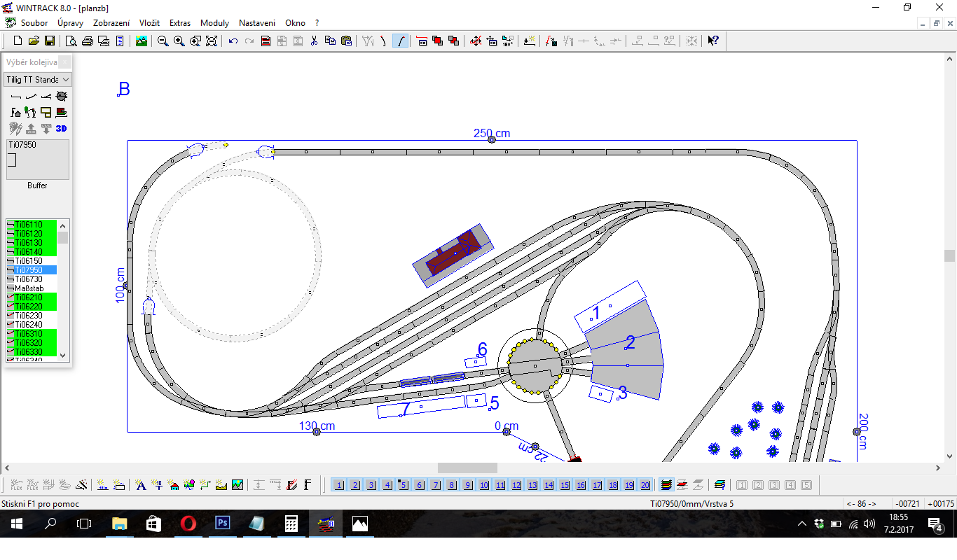Screen dimensions: 957x560
Task: Open the turntable track icon in palette
Action: 62,96
